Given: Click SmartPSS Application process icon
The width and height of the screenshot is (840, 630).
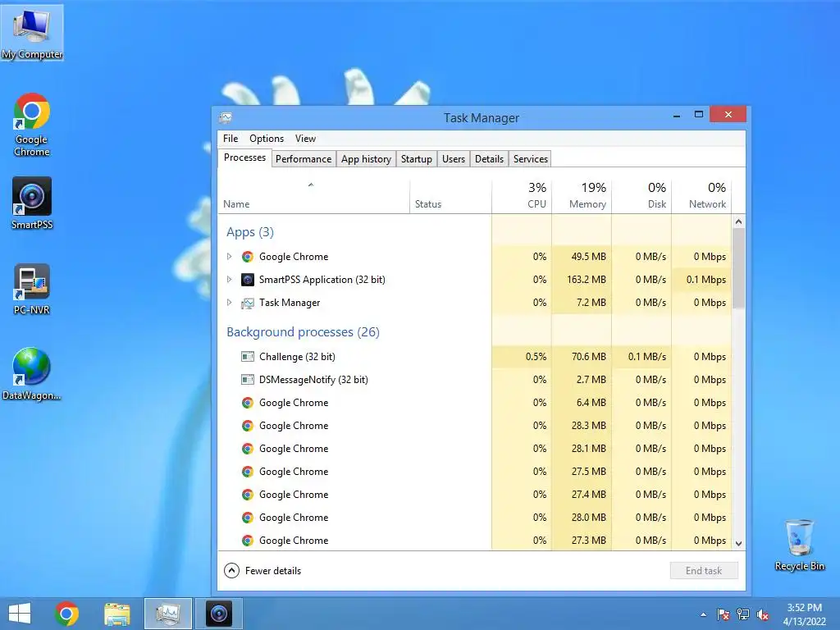Looking at the screenshot, I should click(248, 280).
